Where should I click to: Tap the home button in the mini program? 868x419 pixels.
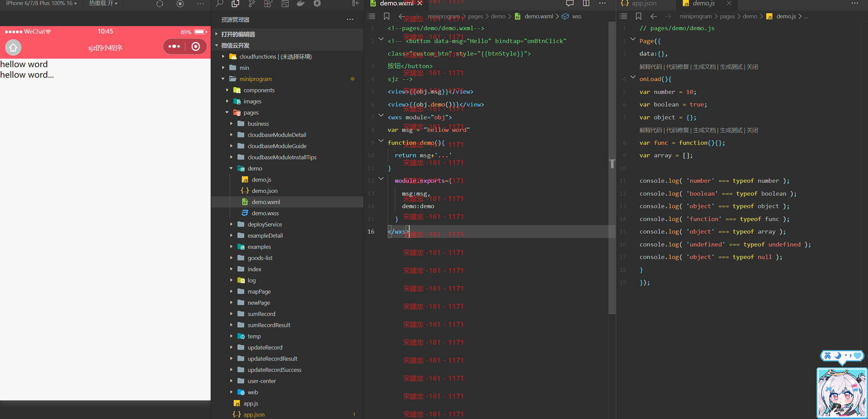point(13,47)
